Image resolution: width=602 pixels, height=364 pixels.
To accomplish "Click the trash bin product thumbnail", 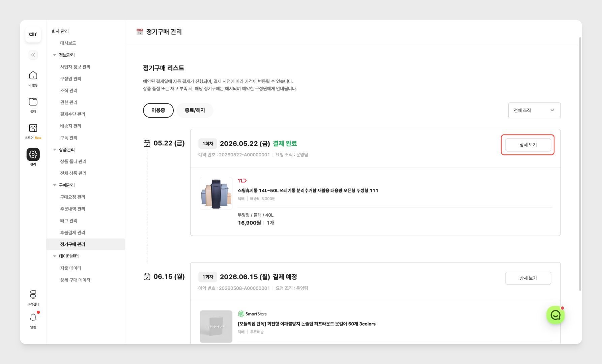I will pyautogui.click(x=216, y=193).
